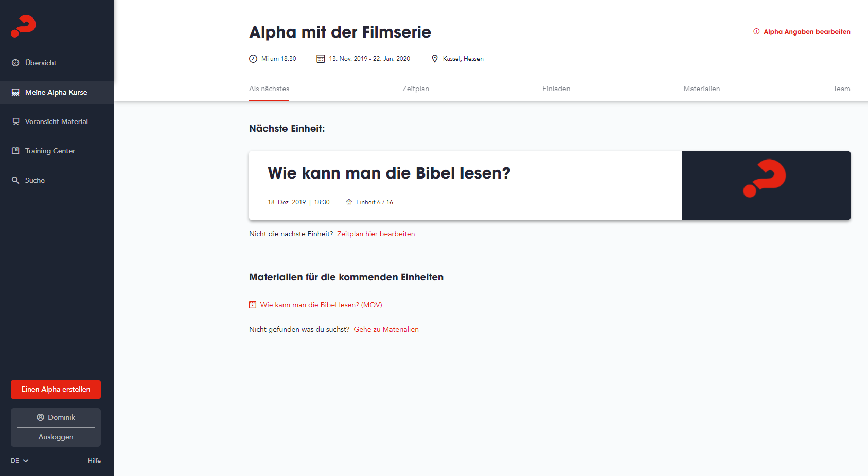Click Alpha Angaben bearbeiten link
Image resolution: width=868 pixels, height=476 pixels.
807,31
